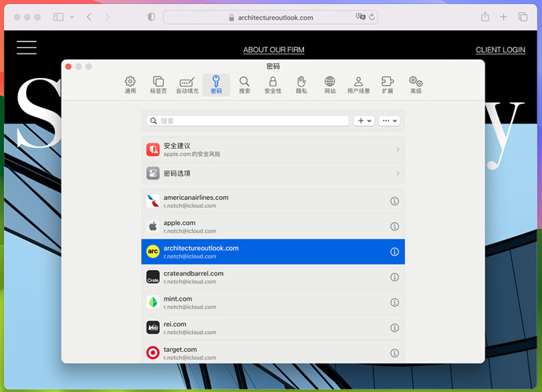Open the 搜索 Search preferences tab
Image resolution: width=542 pixels, height=392 pixels.
pyautogui.click(x=244, y=85)
